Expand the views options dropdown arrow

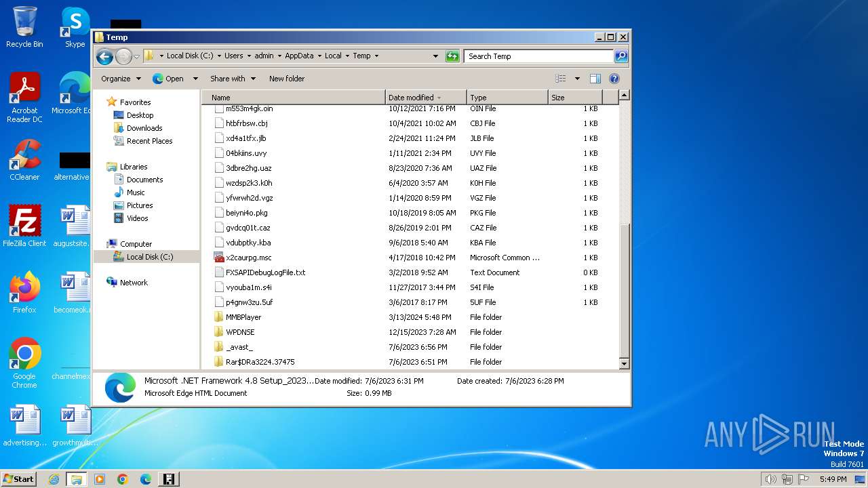click(577, 79)
